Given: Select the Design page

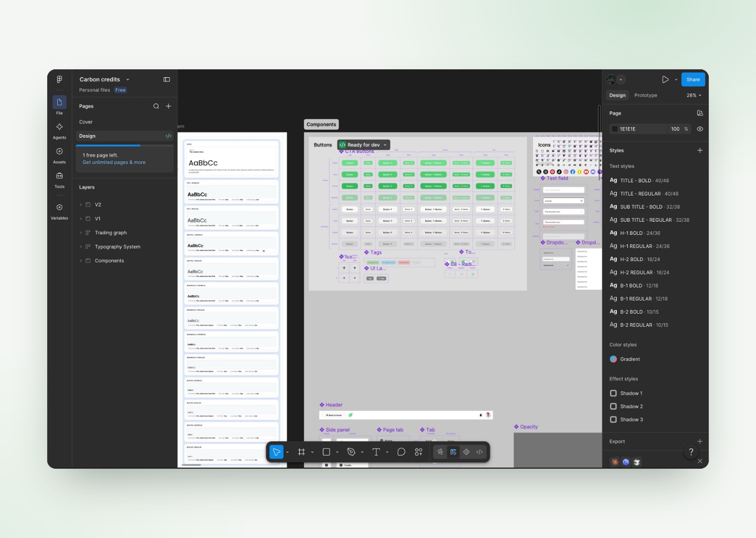Looking at the screenshot, I should coord(124,136).
